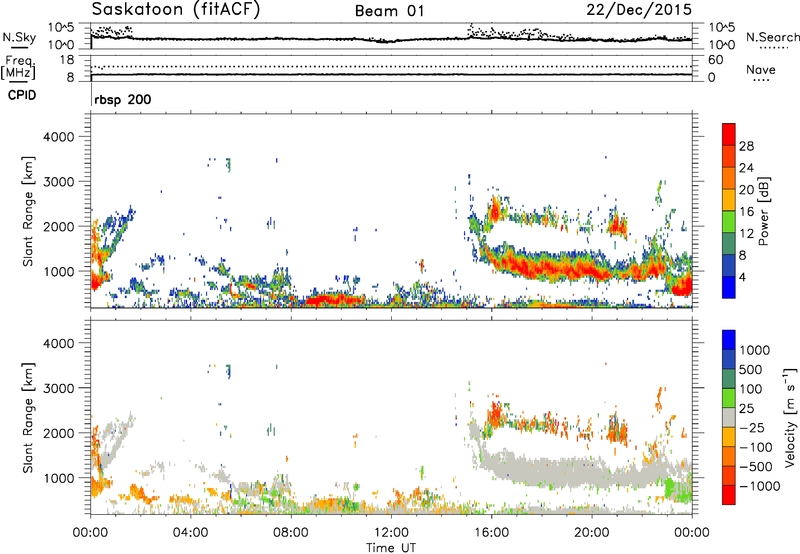The width and height of the screenshot is (800, 554).
Task: Click the 'N.Sky' legend label
Action: (19, 37)
